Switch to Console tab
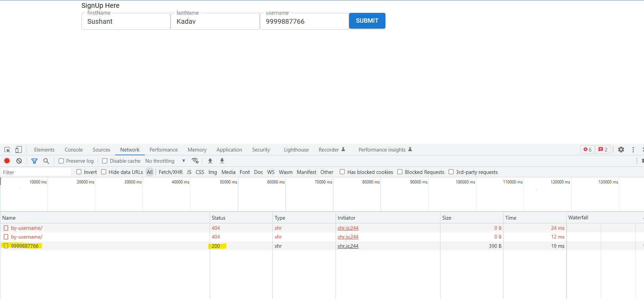The height and width of the screenshot is (299, 644). [x=74, y=149]
